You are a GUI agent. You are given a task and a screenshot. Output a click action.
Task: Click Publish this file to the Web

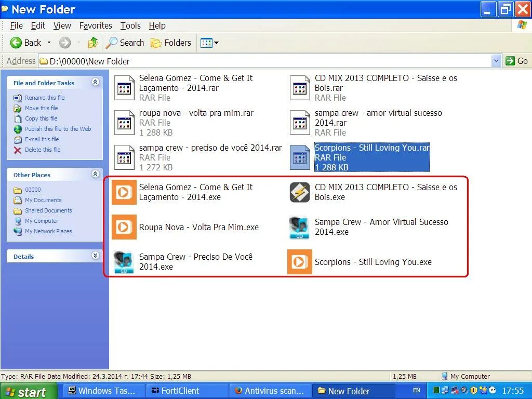click(58, 129)
